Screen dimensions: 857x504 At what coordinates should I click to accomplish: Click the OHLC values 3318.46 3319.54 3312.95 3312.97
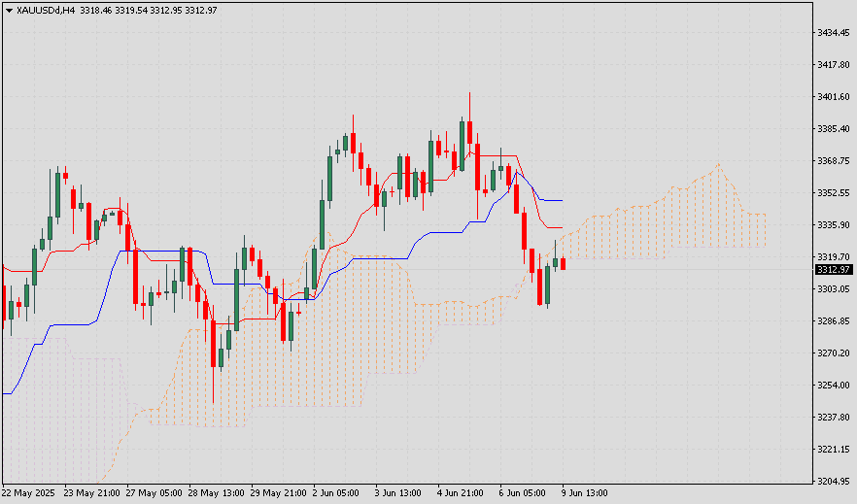tap(148, 11)
